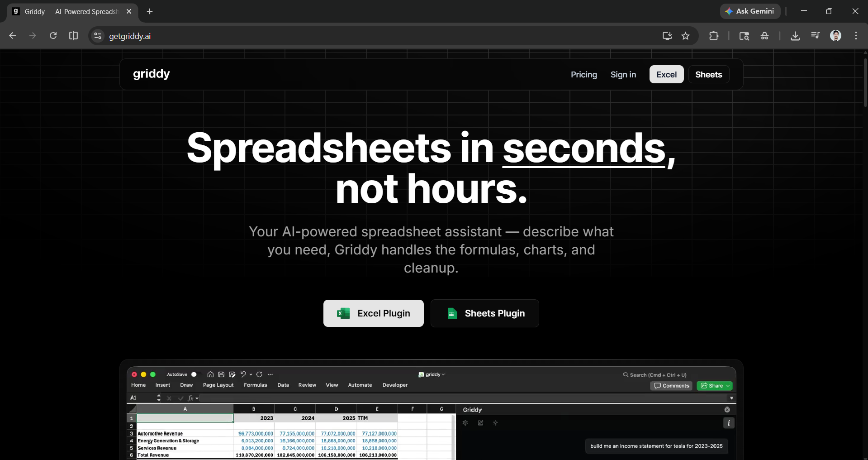The image size is (868, 460).
Task: Switch the navbar toggle to Sheets
Action: pyautogui.click(x=709, y=75)
